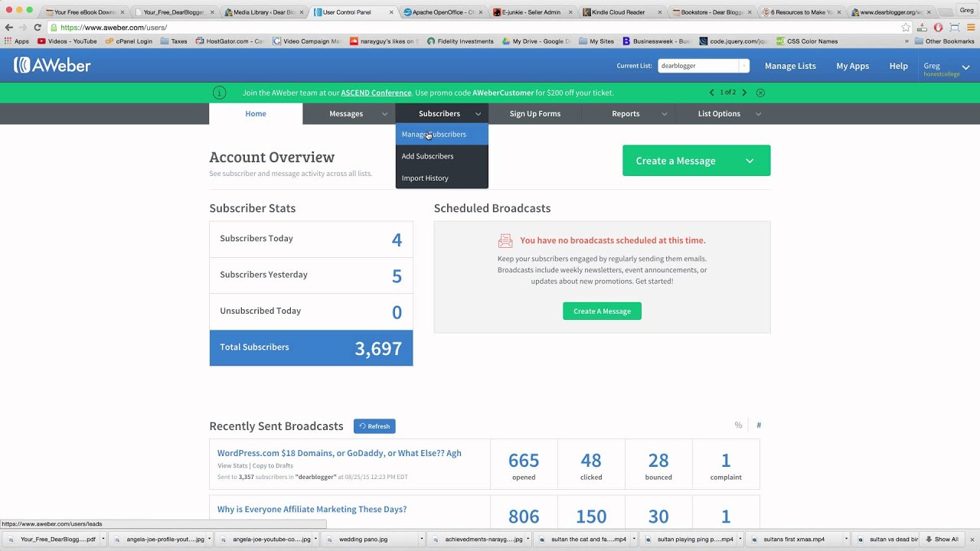Viewport: 980px width, 551px height.
Task: Open Fidelity Investments bookmark
Action: [460, 41]
